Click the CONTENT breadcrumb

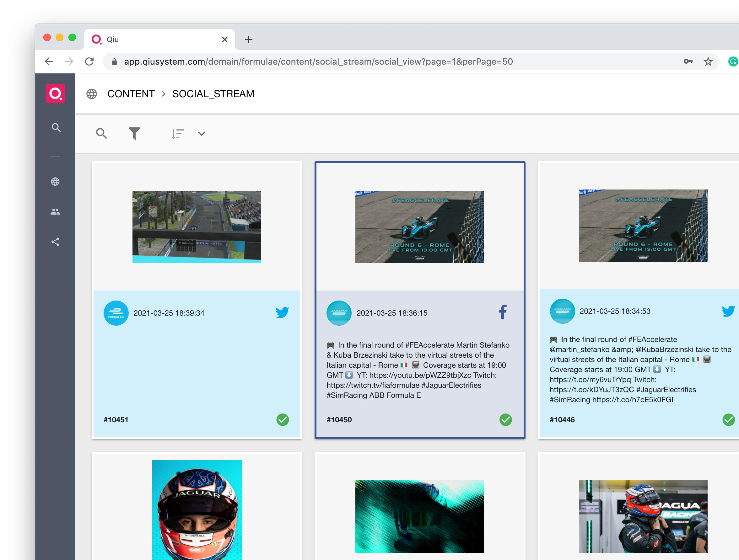click(x=131, y=94)
